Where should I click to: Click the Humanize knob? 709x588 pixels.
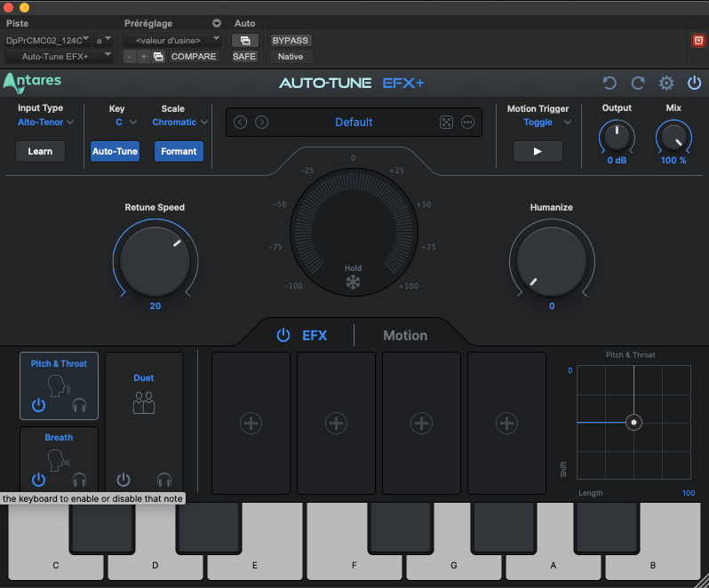[552, 261]
